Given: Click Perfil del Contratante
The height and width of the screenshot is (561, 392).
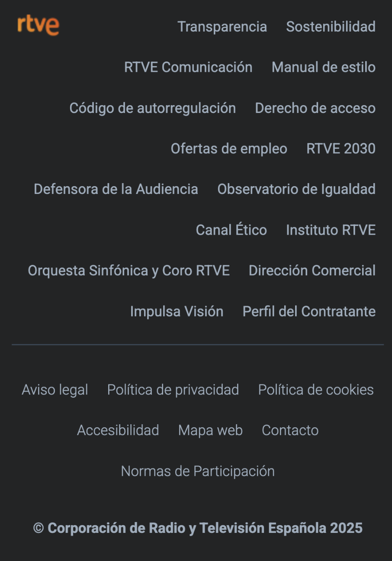Looking at the screenshot, I should [309, 312].
